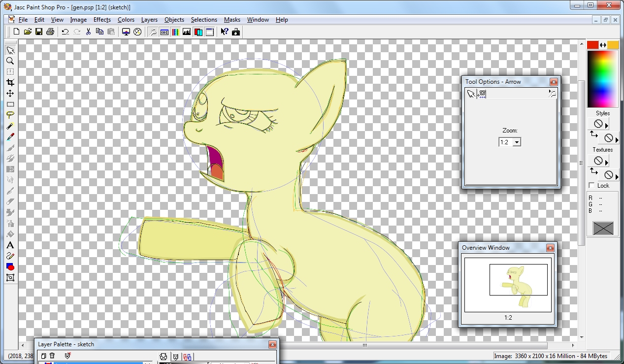Open the Zoom ratio dropdown
Image resolution: width=624 pixels, height=364 pixels.
pyautogui.click(x=517, y=142)
